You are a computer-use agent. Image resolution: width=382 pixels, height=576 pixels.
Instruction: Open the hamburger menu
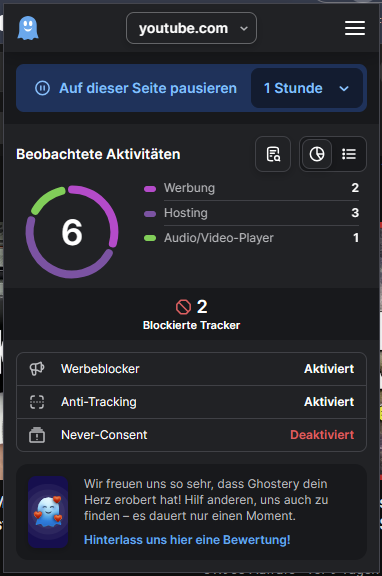pos(355,28)
